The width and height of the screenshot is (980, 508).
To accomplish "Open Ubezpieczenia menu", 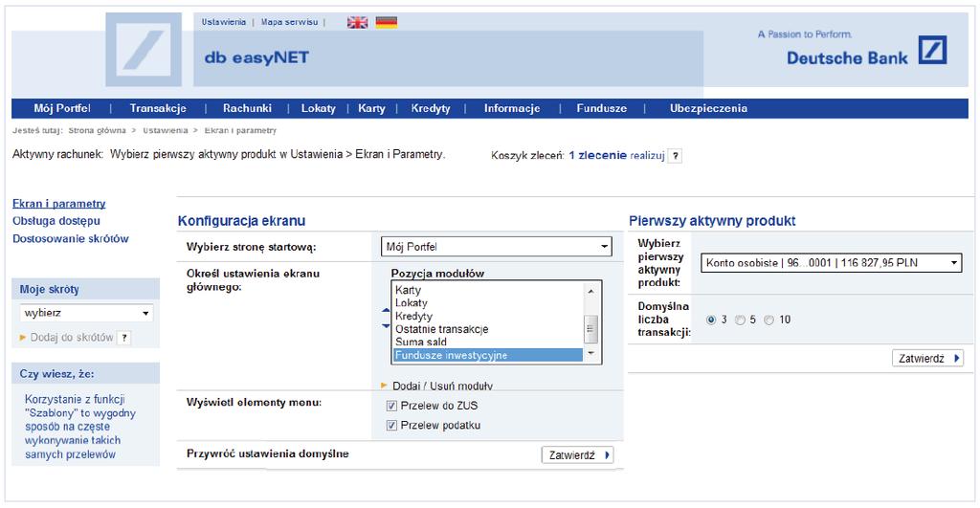I will click(x=708, y=108).
